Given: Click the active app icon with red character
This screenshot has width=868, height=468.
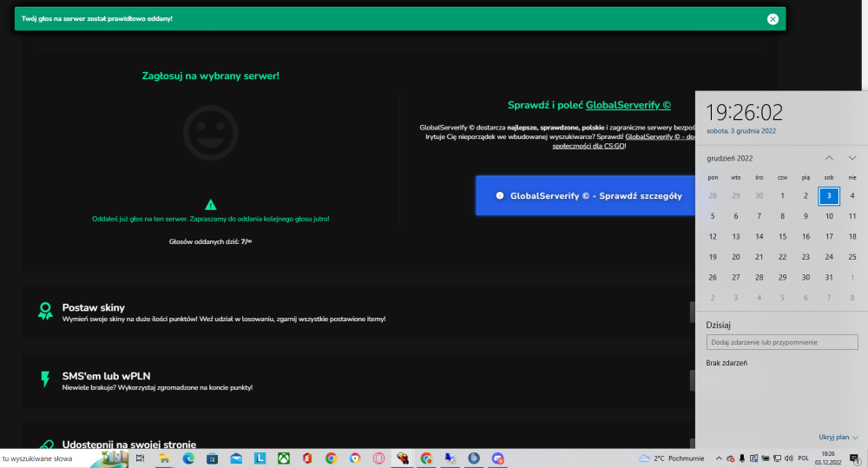Looking at the screenshot, I should pyautogui.click(x=403, y=458).
